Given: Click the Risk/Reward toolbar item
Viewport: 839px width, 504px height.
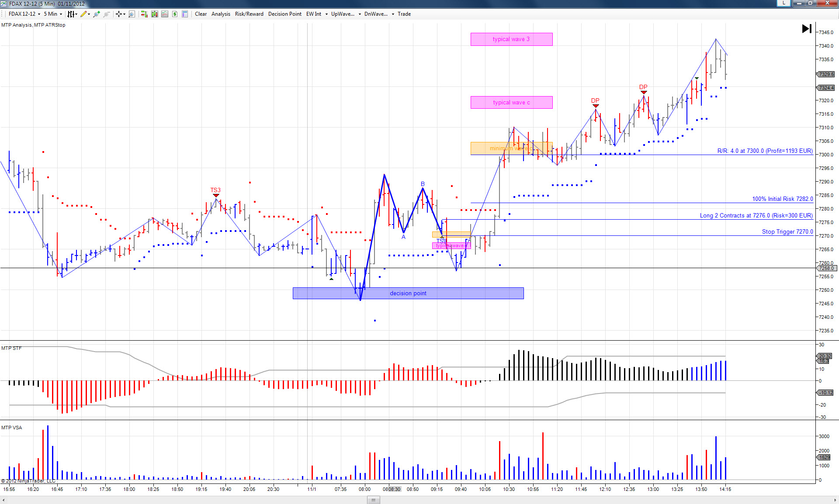Looking at the screenshot, I should pos(249,14).
